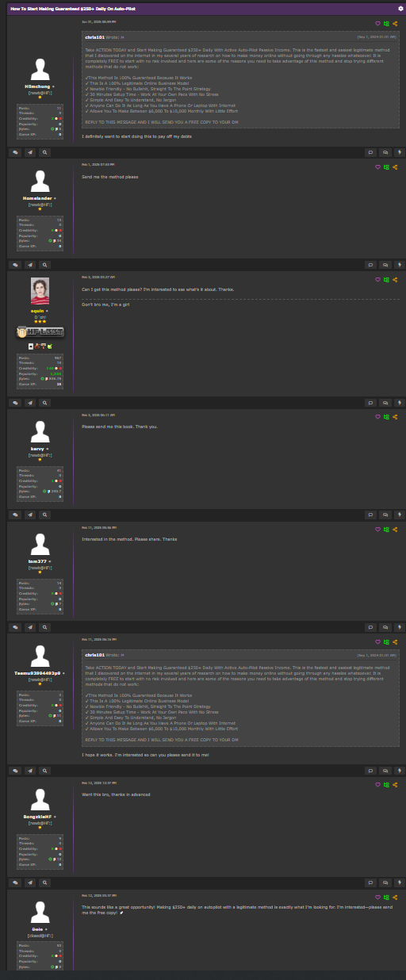The image size is (406, 980).
Task: Reply to squin's post using speech bubble icon
Action: [370, 401]
